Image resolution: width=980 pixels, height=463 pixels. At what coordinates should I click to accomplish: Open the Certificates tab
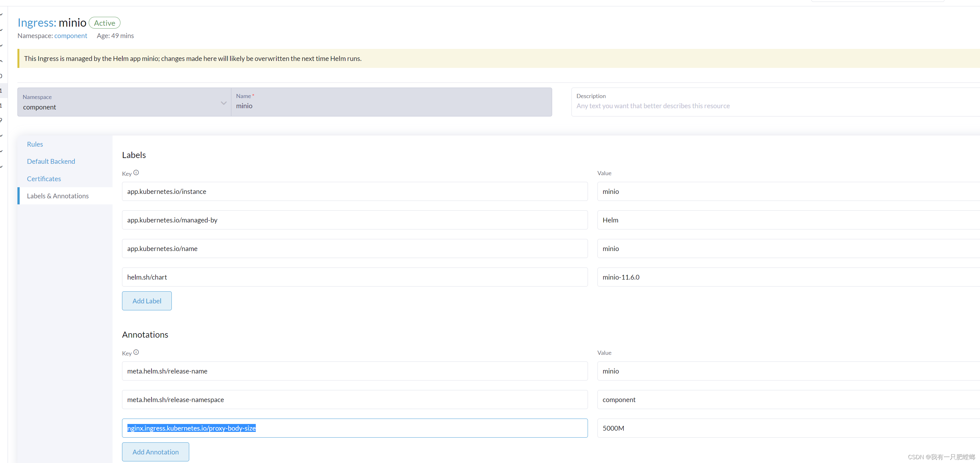pos(44,179)
